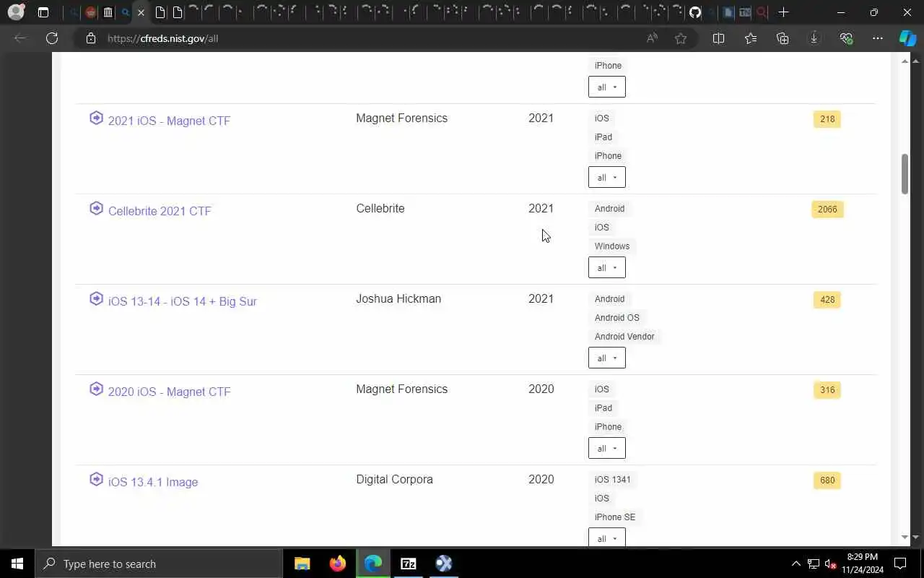Open a new browser tab
The width and height of the screenshot is (924, 578).
click(x=784, y=12)
